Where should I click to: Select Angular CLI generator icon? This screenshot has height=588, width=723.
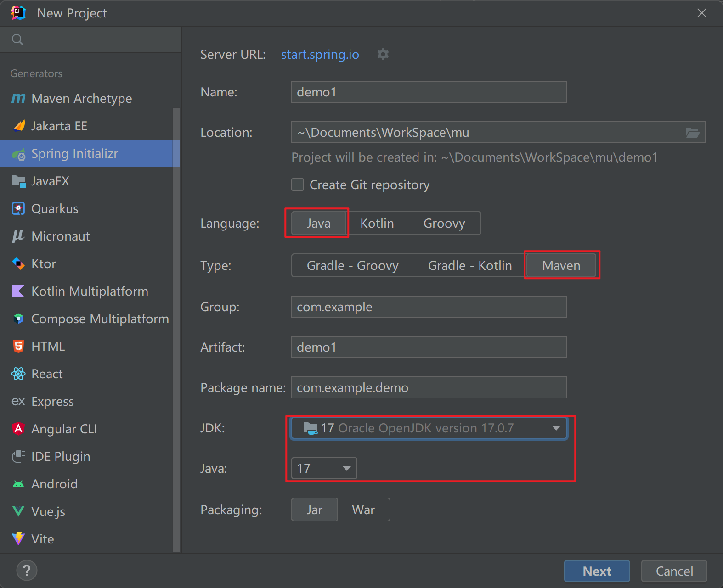[x=18, y=429]
